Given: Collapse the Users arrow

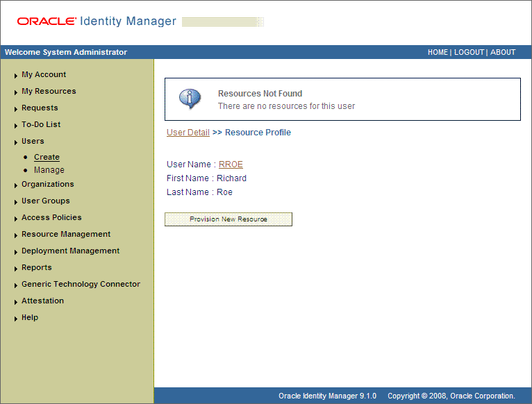Looking at the screenshot, I should pyautogui.click(x=15, y=142).
